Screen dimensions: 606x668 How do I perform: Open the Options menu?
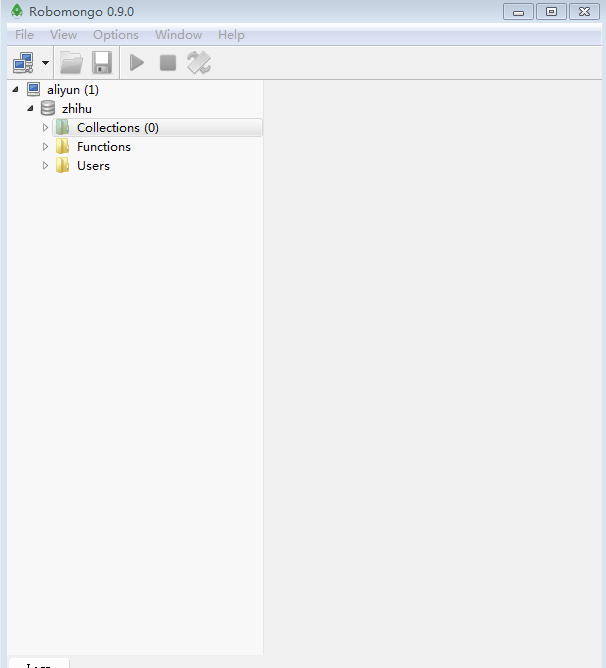116,35
